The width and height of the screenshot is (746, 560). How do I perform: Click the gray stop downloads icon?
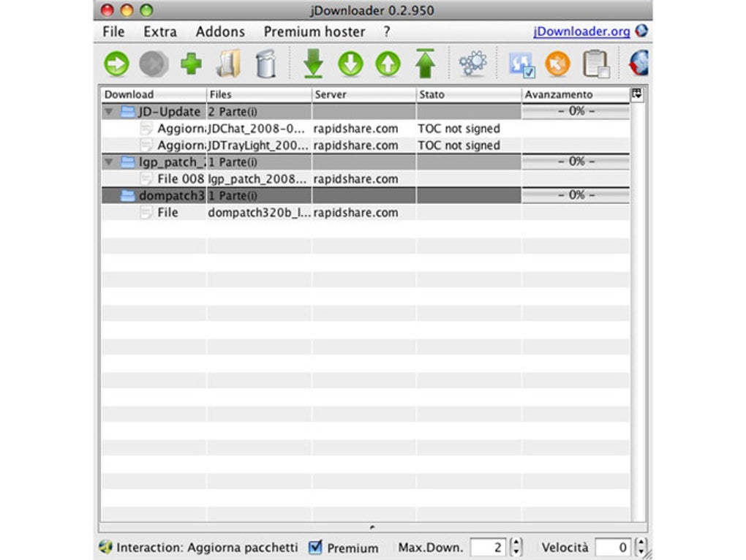tap(154, 64)
